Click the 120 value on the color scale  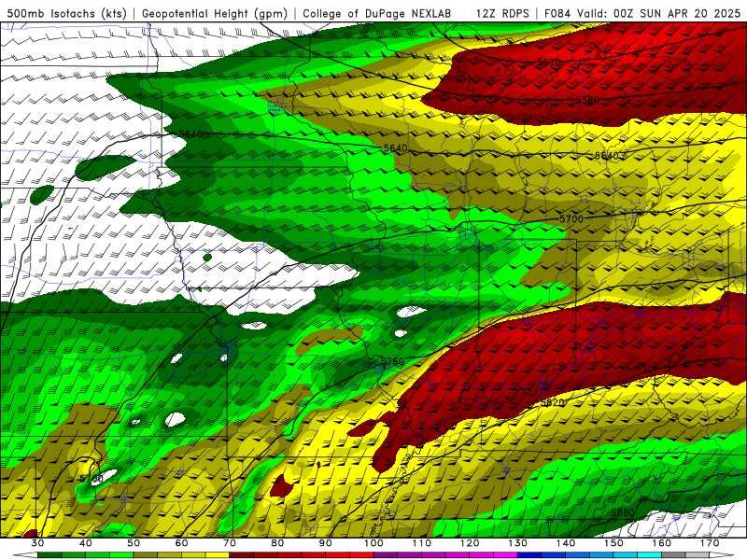tap(470, 543)
